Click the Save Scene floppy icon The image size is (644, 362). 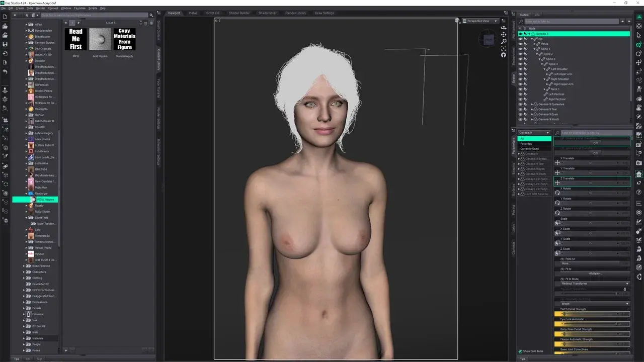5,44
